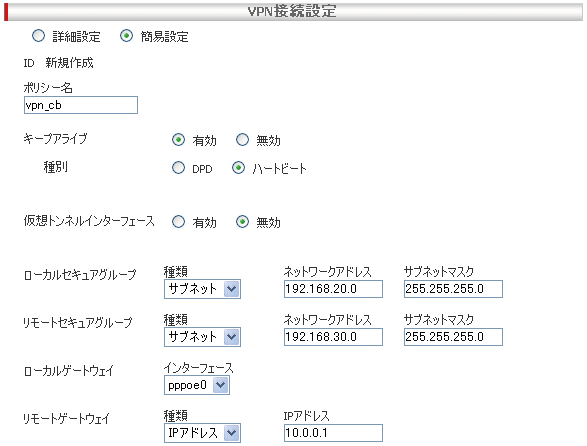Disable キープアライブ with the 無効 option
This screenshot has width=587, height=446.
tap(242, 140)
